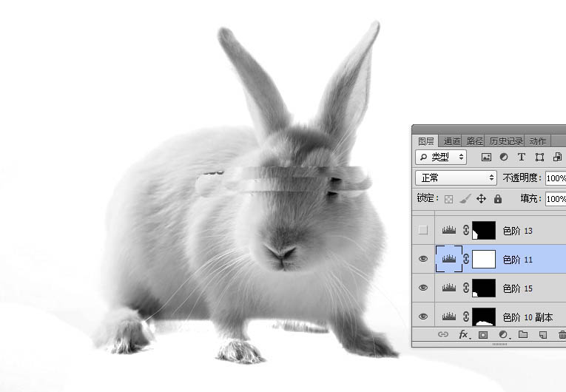Lock layer position move icon
The image size is (566, 392).
[x=481, y=198]
